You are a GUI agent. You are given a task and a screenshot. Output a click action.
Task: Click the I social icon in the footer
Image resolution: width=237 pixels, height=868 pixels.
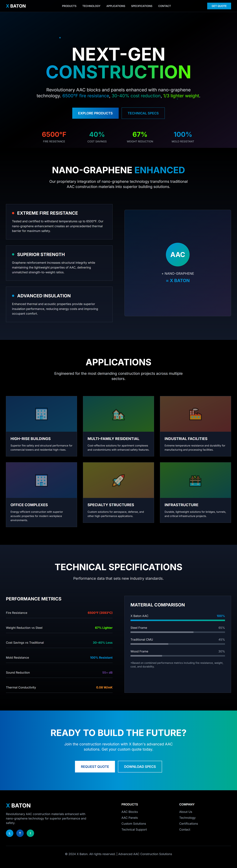click(x=30, y=833)
